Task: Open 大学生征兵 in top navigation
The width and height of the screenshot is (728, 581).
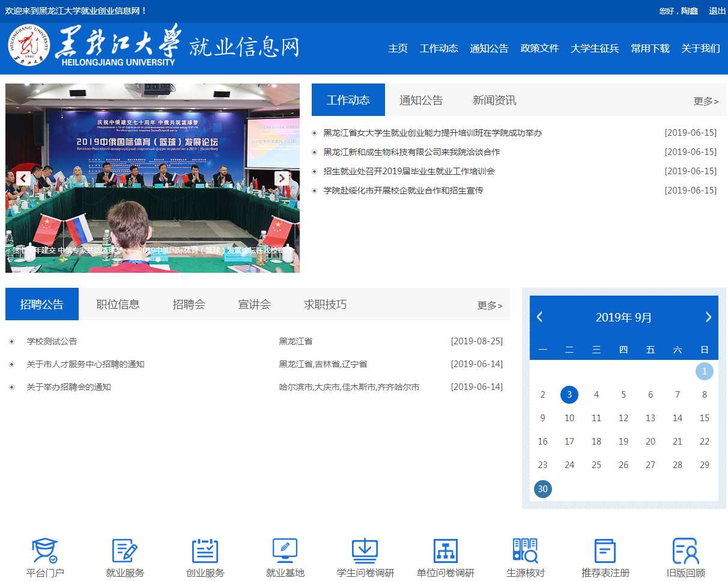Action: [x=595, y=49]
